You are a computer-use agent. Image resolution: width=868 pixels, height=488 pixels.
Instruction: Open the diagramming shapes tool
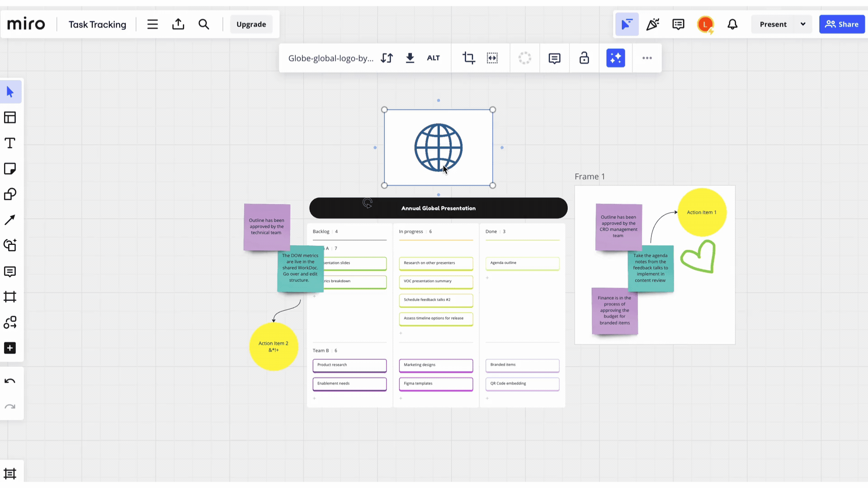coord(10,322)
